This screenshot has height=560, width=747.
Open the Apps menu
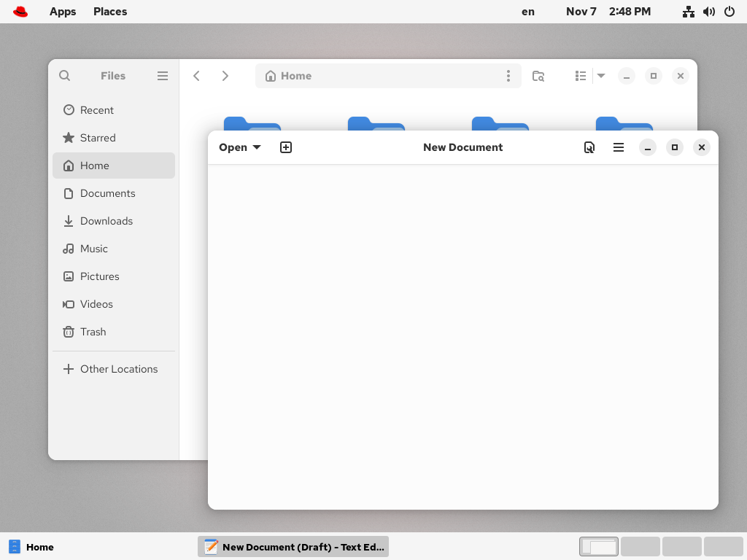pyautogui.click(x=63, y=12)
